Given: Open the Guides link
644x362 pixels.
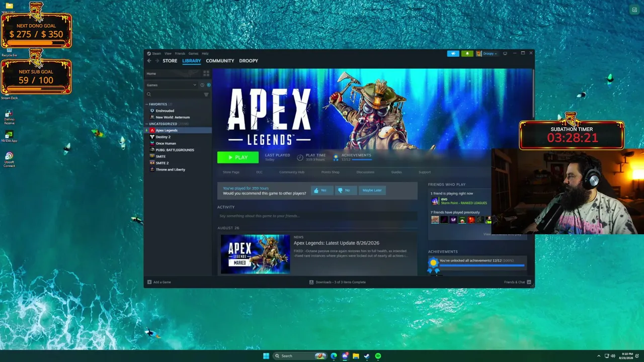Looking at the screenshot, I should click(396, 172).
